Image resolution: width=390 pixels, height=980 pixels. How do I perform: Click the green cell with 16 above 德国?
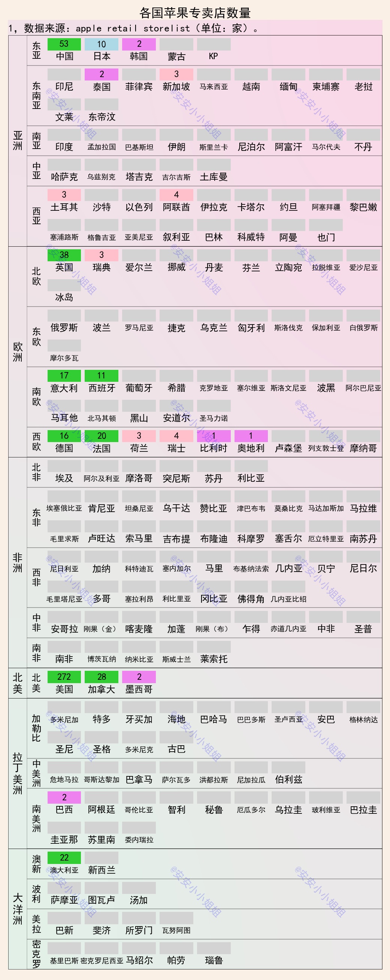click(64, 436)
